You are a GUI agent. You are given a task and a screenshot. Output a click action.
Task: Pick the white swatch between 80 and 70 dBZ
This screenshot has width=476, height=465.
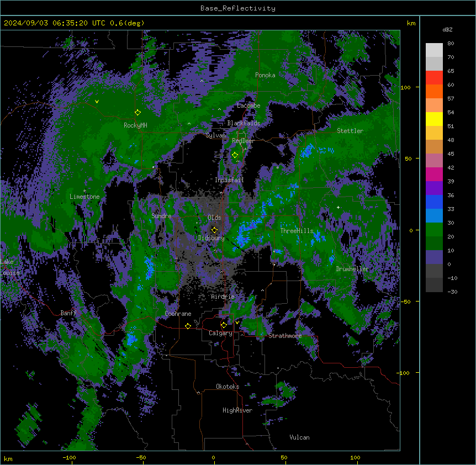[434, 50]
